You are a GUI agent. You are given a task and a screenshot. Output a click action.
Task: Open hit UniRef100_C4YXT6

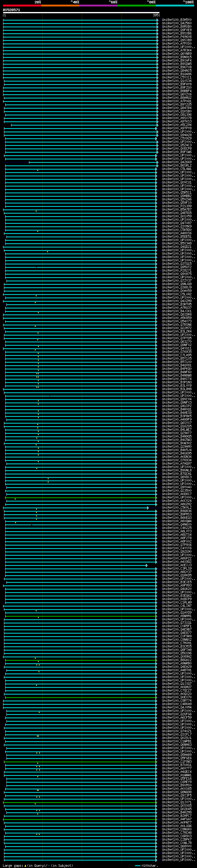(x=177, y=548)
